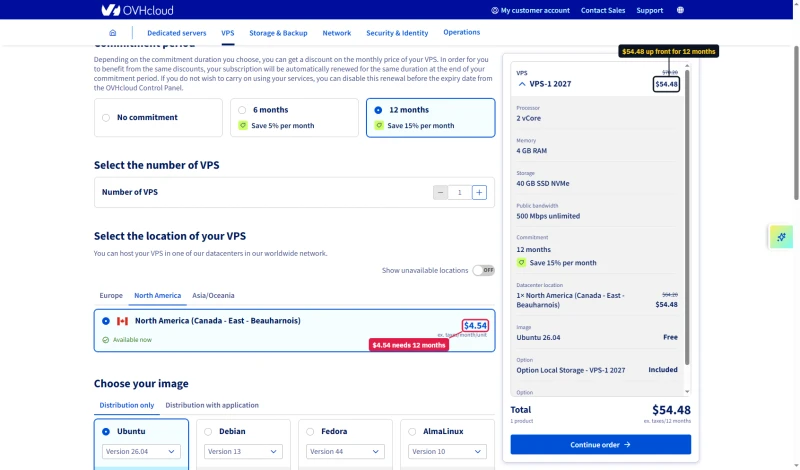This screenshot has height=470, width=800.
Task: Open Operations menu
Action: pos(461,32)
